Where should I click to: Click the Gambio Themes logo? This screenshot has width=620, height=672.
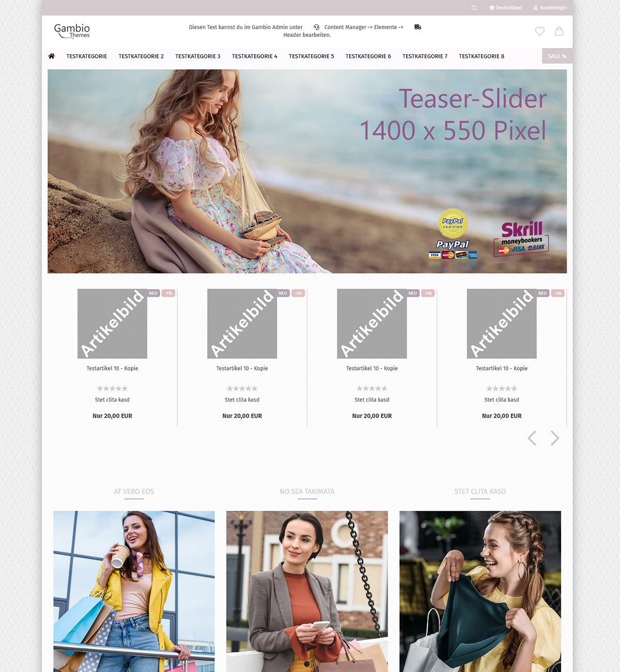(72, 31)
